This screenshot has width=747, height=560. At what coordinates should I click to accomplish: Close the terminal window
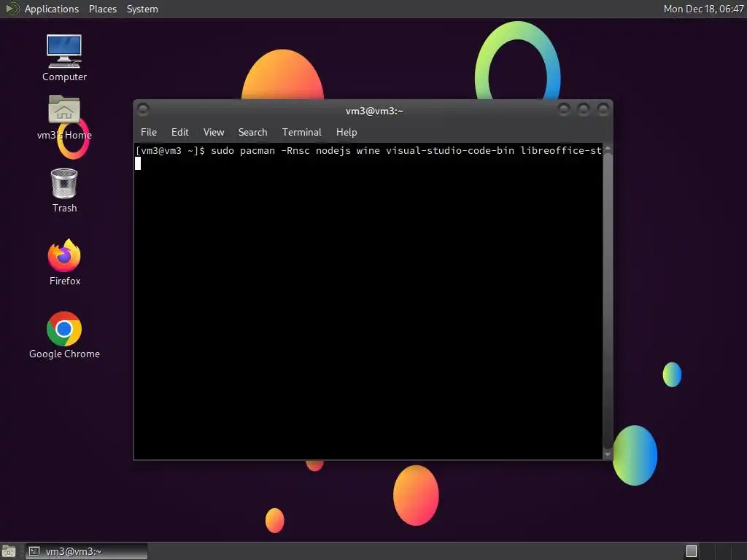point(603,109)
